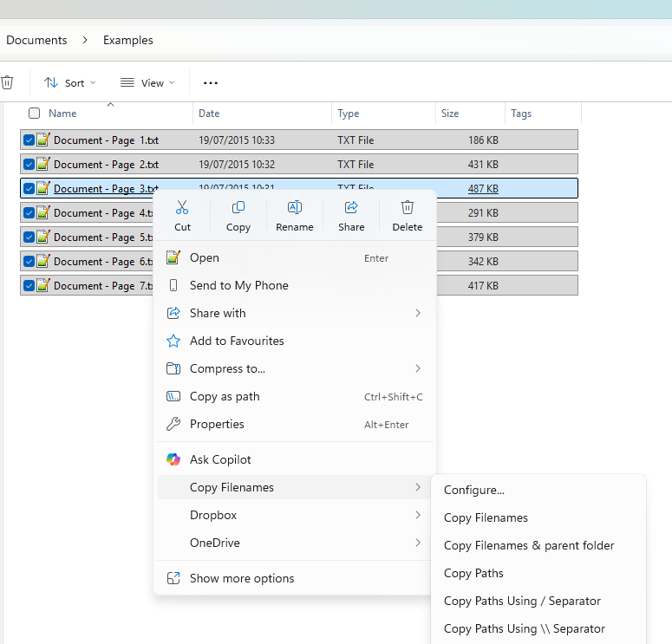The width and height of the screenshot is (672, 644).
Task: Click the Ask Copilot icon
Action: [173, 459]
